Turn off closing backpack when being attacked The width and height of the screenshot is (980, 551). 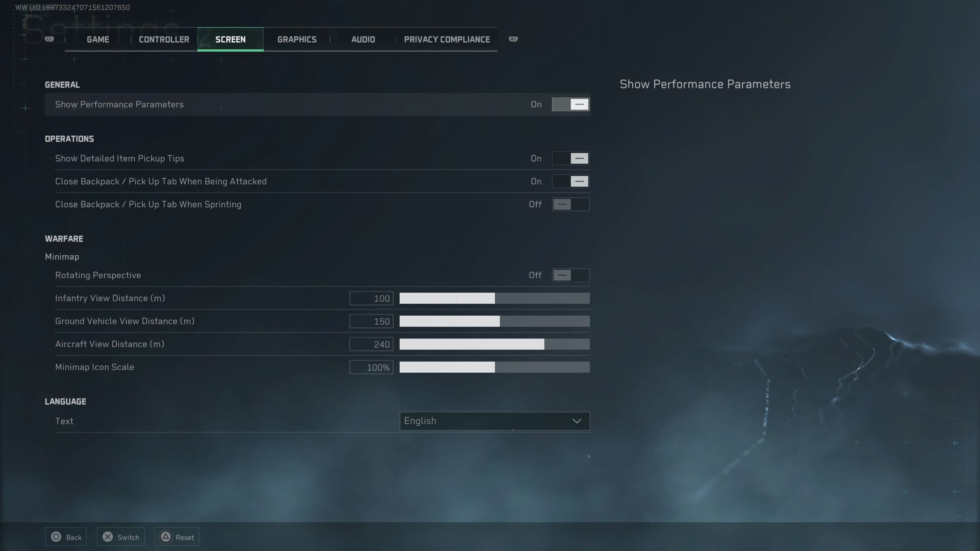[570, 181]
